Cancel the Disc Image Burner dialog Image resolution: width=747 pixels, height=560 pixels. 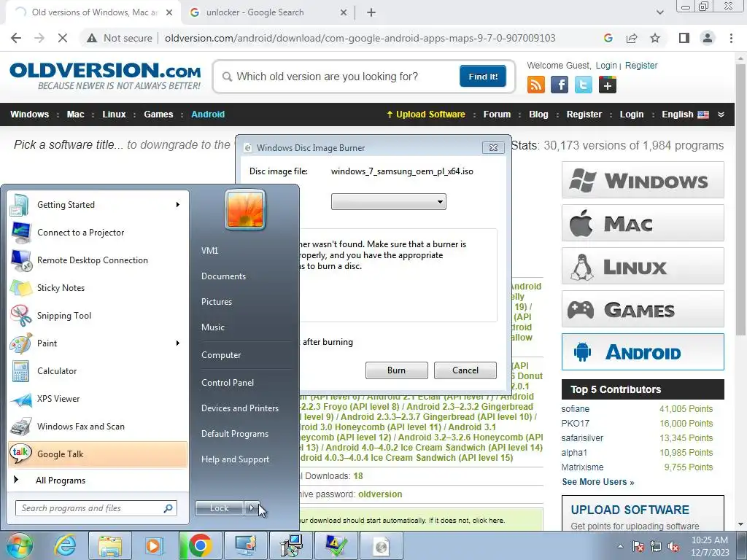pyautogui.click(x=465, y=370)
